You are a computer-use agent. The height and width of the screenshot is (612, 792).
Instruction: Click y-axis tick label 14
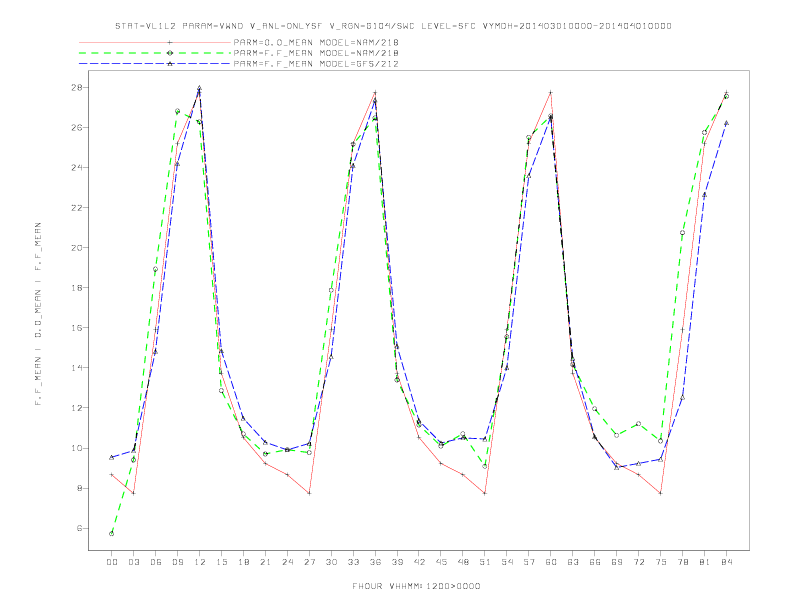point(77,368)
